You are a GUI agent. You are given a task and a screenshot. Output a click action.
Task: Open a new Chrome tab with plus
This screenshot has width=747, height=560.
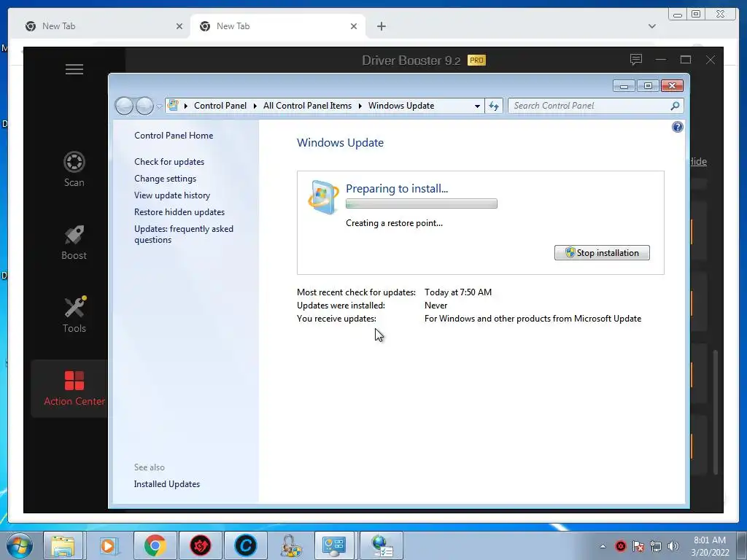coord(381,26)
